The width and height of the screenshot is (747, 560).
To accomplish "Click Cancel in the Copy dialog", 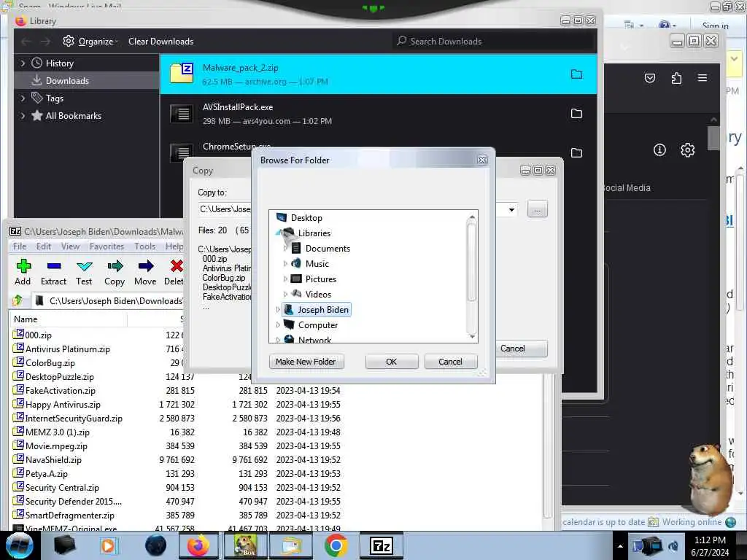I will (x=521, y=349).
